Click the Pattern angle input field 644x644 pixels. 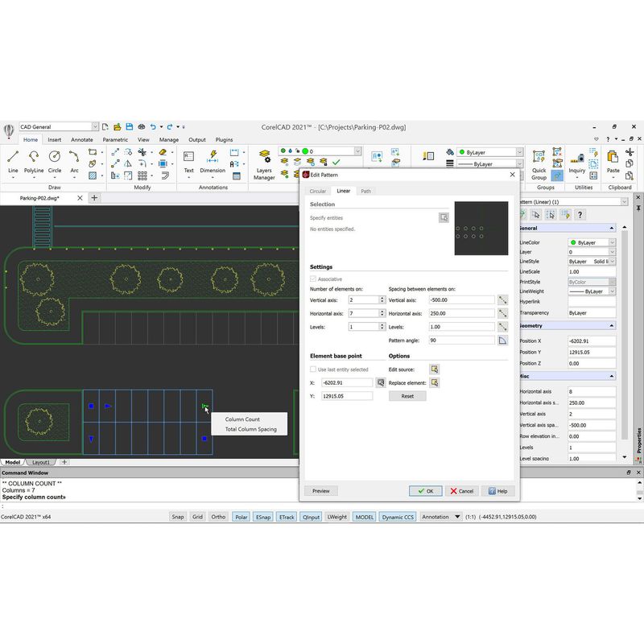click(461, 340)
